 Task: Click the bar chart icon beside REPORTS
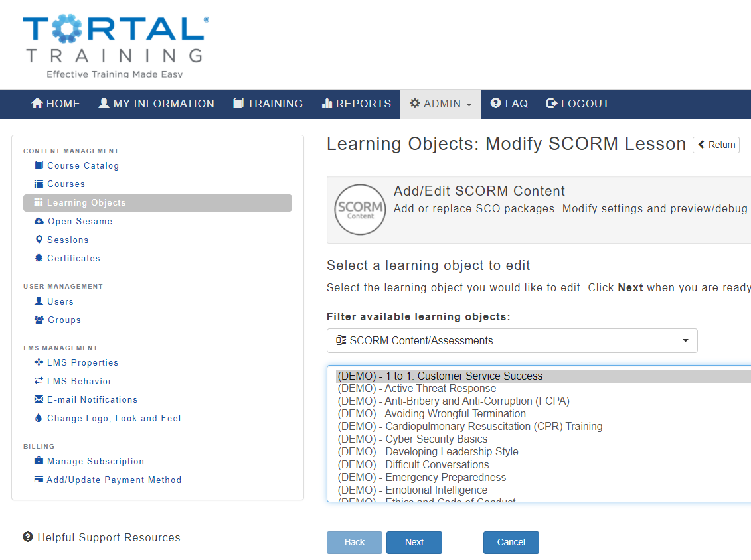[x=327, y=103]
